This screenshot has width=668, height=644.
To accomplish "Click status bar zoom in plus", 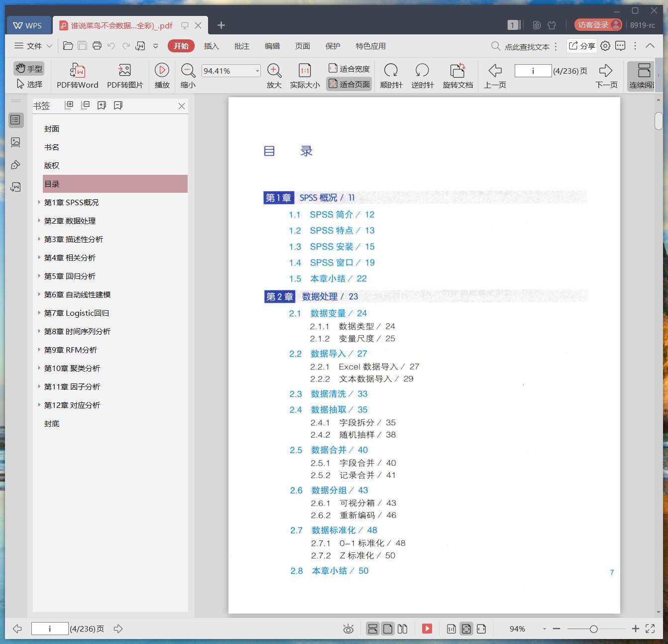I will 635,629.
